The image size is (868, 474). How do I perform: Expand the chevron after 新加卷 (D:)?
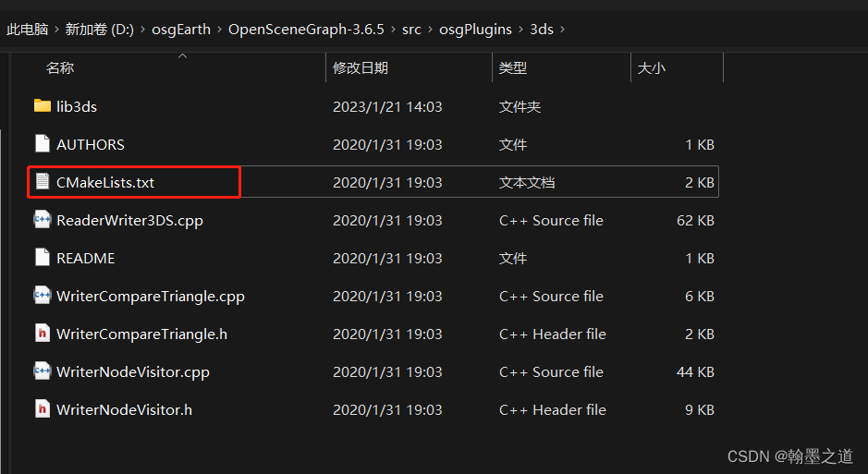pyautogui.click(x=143, y=30)
